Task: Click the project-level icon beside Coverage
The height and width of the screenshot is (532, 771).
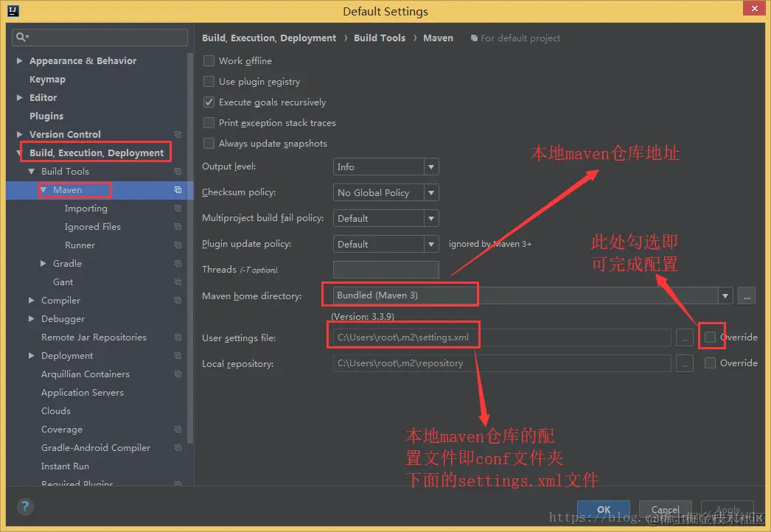Action: tap(178, 430)
